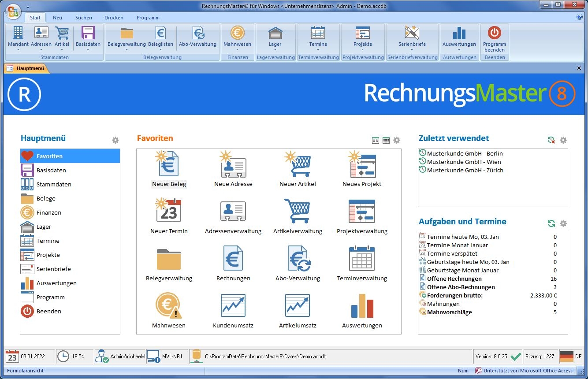Expand the Basisdaten ribbon dropdown

tap(88, 50)
